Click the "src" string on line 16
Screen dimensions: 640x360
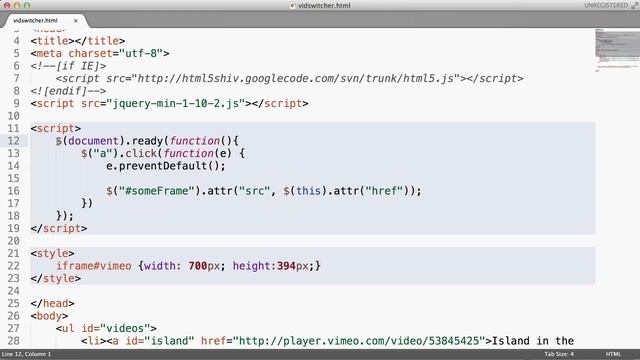pos(255,191)
